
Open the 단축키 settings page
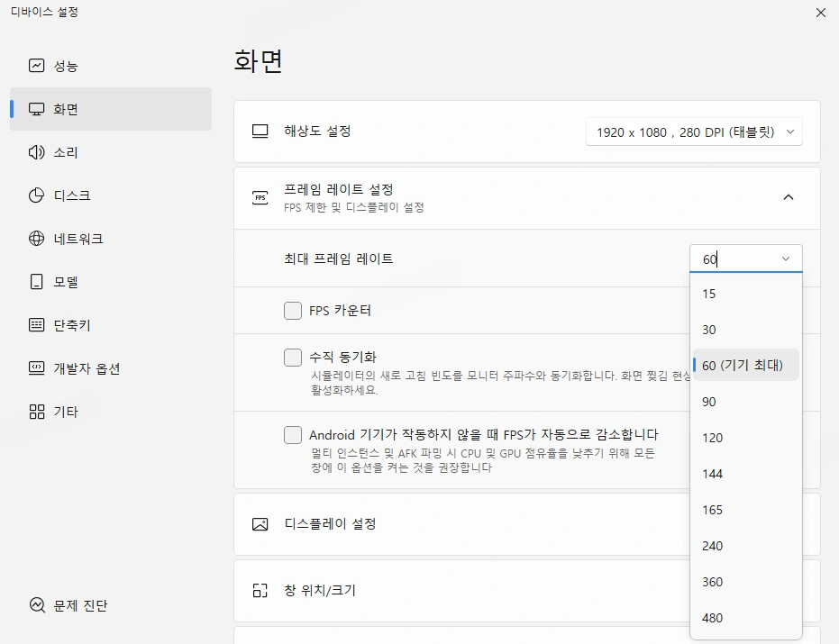tap(111, 324)
